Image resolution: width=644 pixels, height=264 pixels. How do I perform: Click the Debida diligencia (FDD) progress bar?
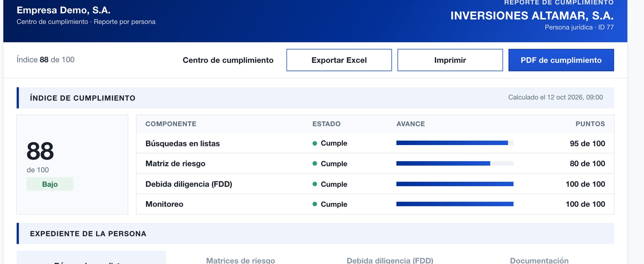[455, 184]
